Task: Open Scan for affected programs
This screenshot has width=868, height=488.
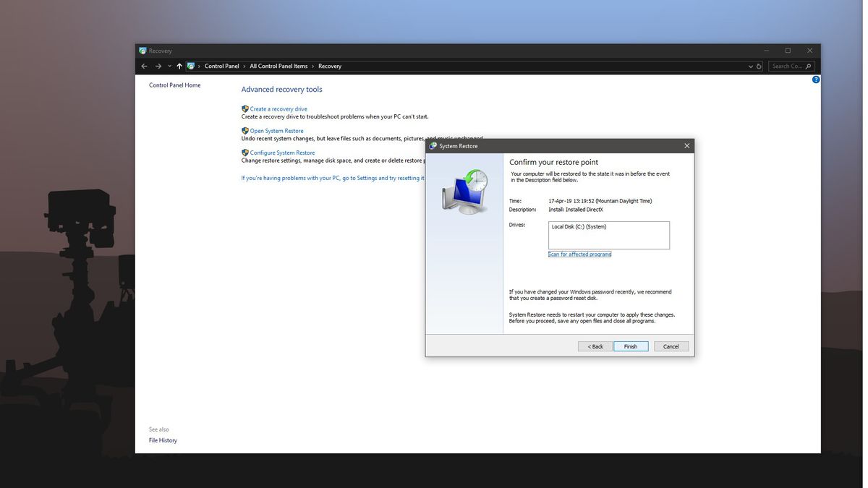Action: coord(579,254)
